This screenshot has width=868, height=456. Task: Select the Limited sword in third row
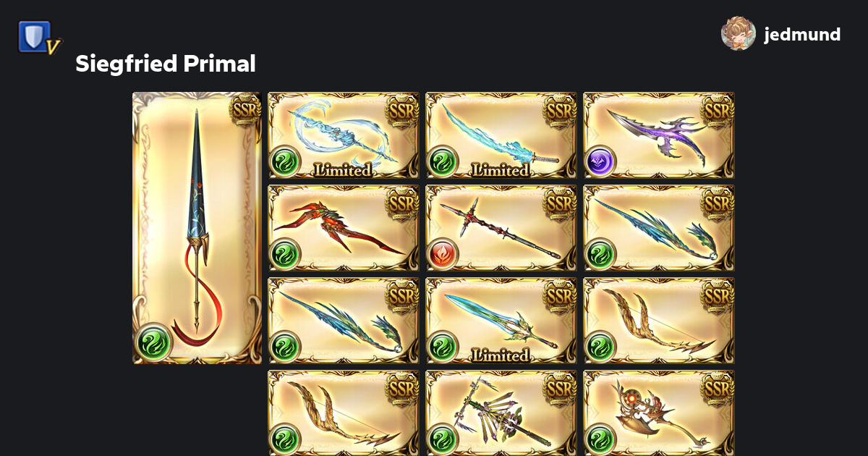[x=501, y=321]
